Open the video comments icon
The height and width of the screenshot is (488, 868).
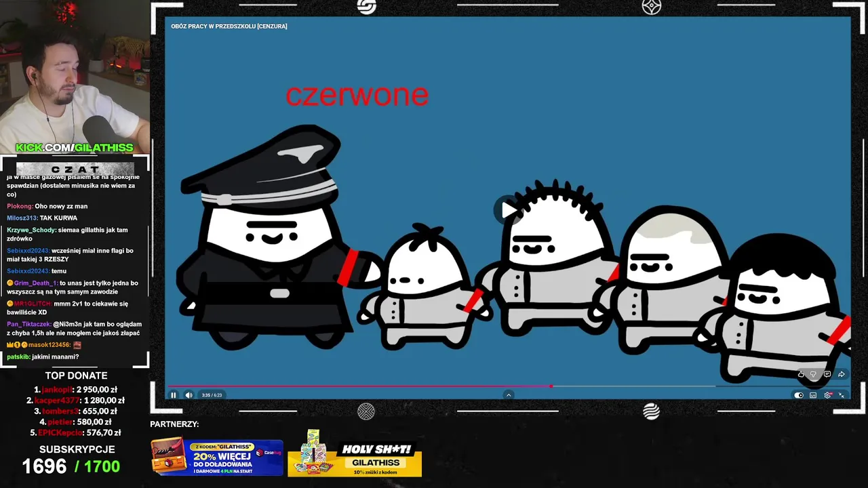[x=827, y=374]
